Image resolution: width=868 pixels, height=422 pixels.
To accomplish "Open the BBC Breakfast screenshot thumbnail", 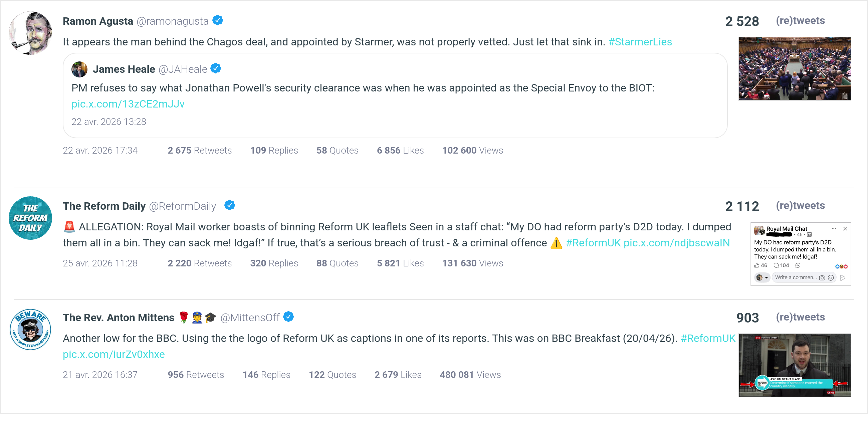I will pos(794,365).
